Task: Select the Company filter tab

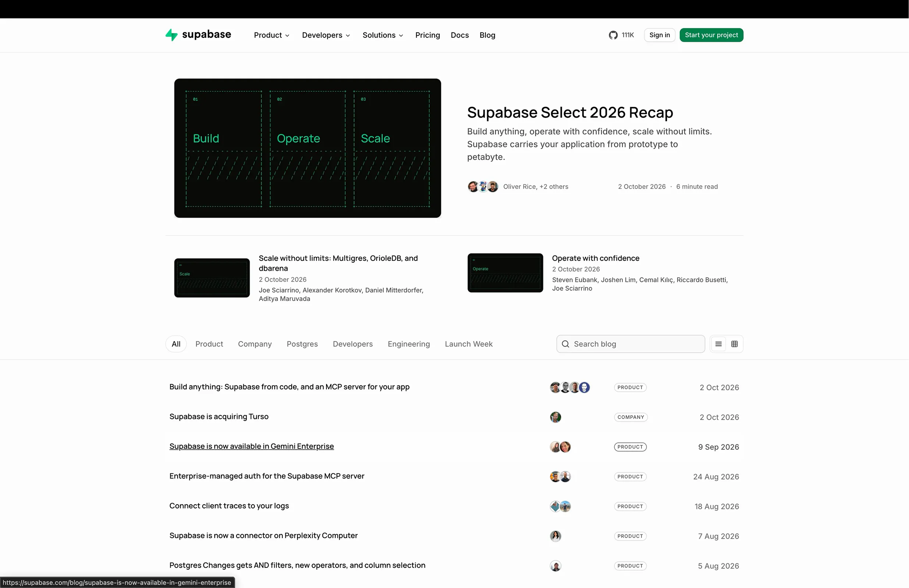Action: pyautogui.click(x=255, y=344)
